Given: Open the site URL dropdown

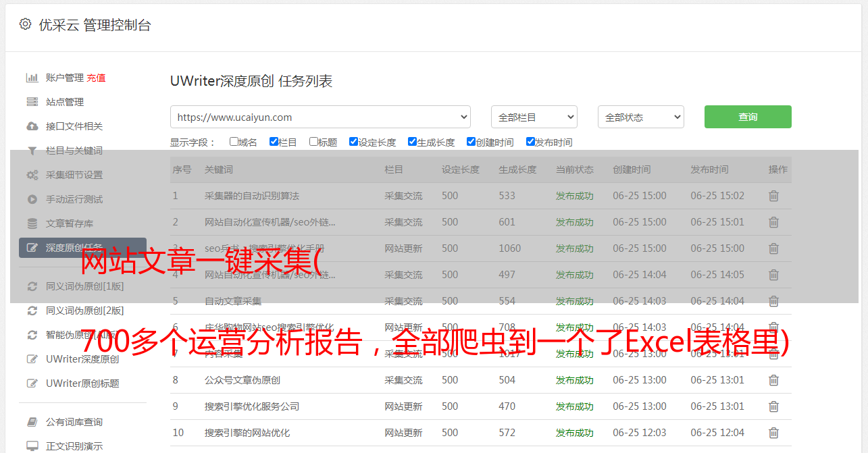Looking at the screenshot, I should (x=320, y=117).
